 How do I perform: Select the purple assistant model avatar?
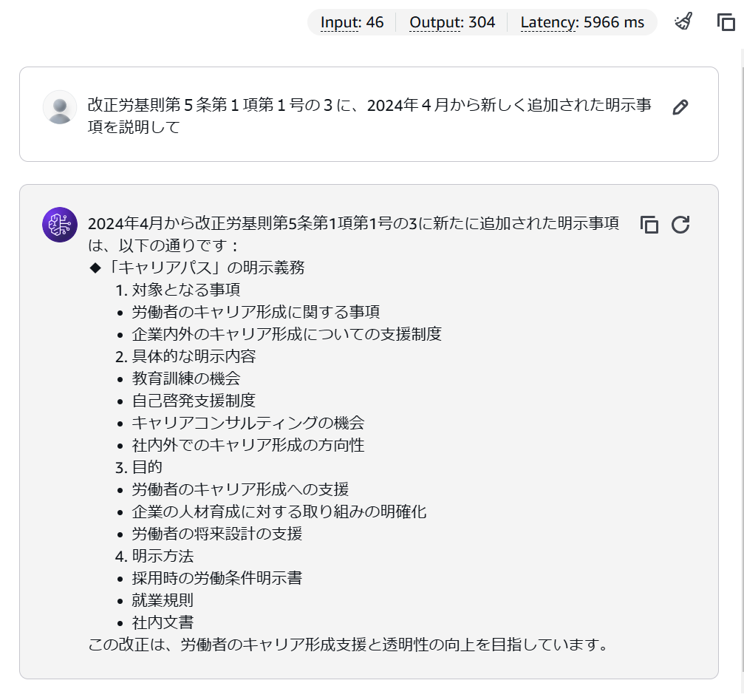(x=59, y=224)
